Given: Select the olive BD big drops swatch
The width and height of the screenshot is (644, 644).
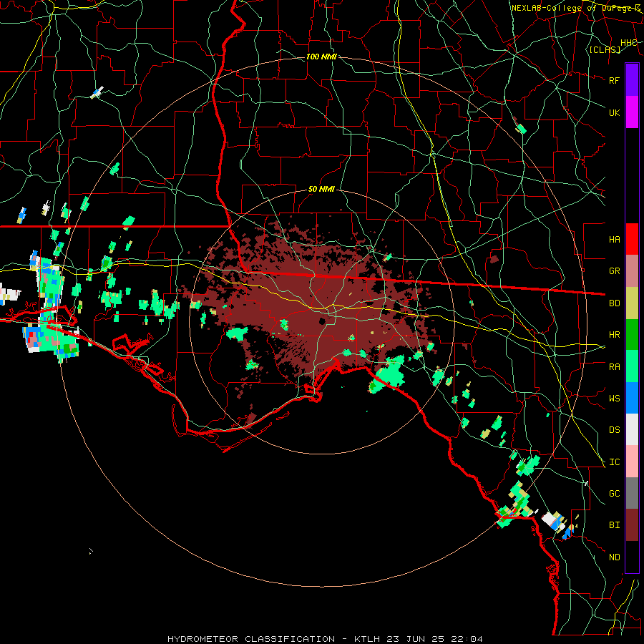Looking at the screenshot, I should [x=632, y=303].
